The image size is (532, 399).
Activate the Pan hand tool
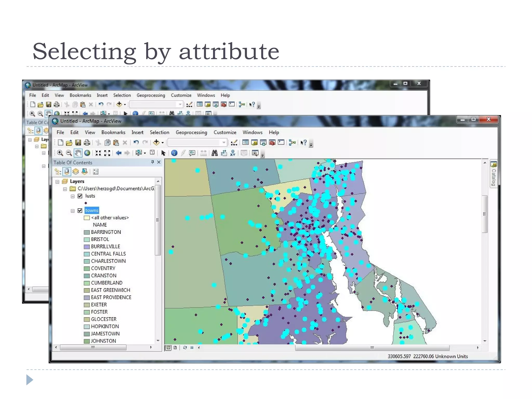coord(78,153)
